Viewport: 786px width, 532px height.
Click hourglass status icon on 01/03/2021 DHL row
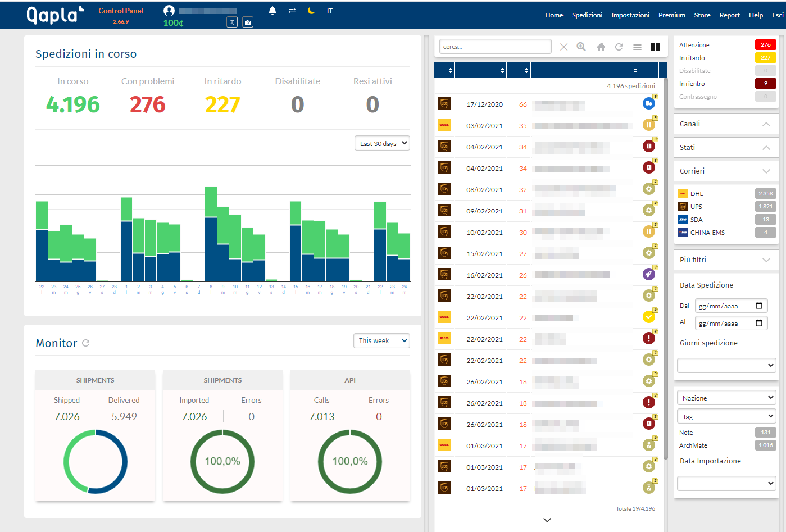pos(649,445)
